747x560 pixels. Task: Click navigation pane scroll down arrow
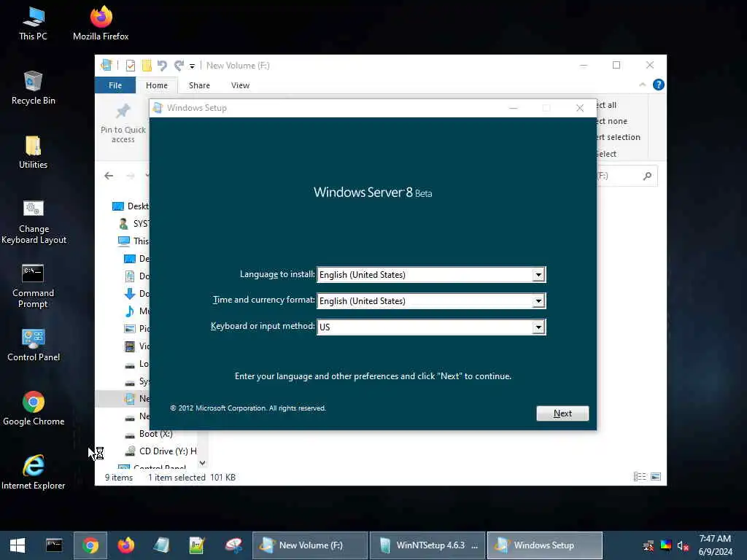(203, 463)
